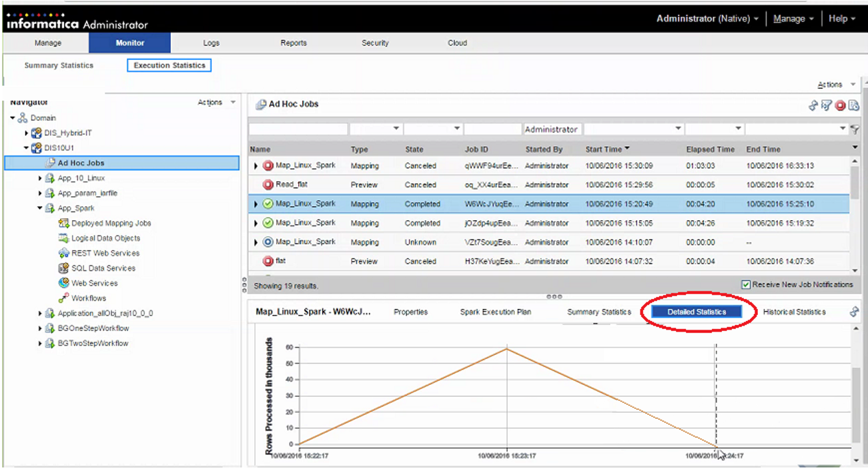Click the App_param_jarfile application icon

[50, 193]
